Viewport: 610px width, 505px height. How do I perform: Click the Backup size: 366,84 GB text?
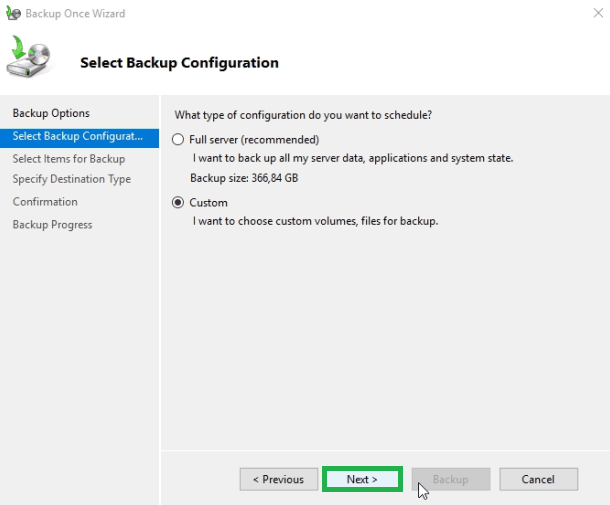point(244,178)
